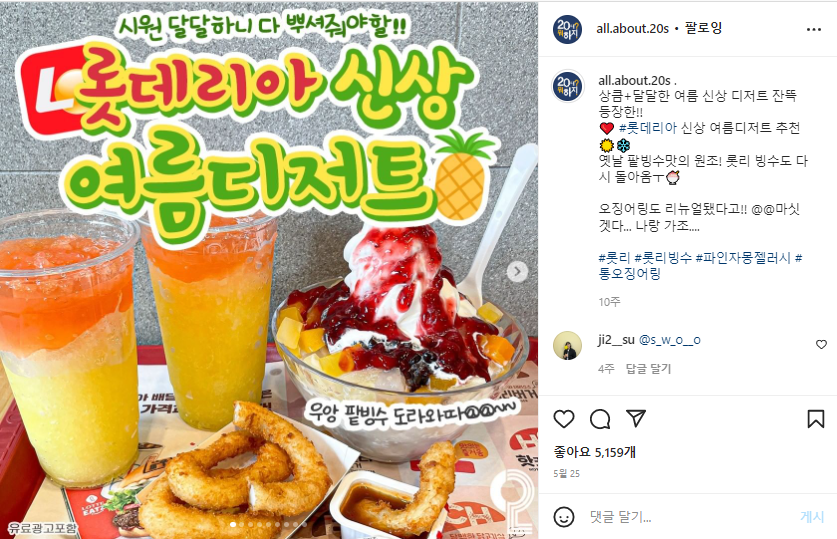
Task: Go to the next photo with the arrow
Action: pos(517,272)
